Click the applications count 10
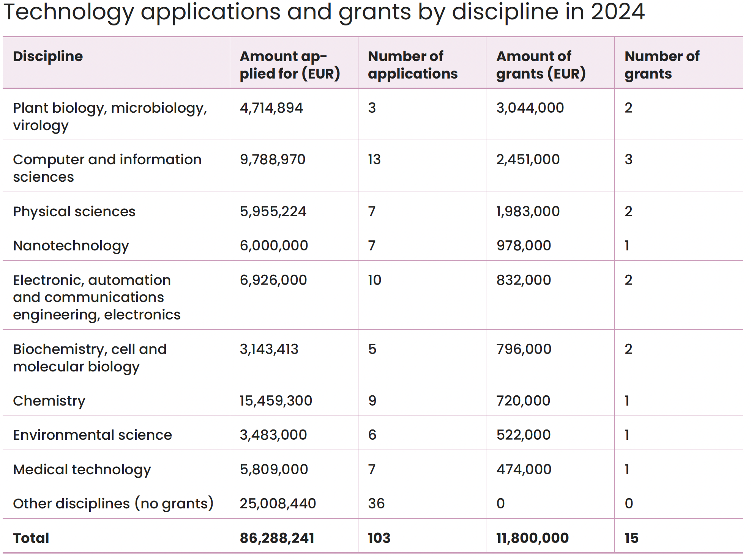 (x=374, y=280)
